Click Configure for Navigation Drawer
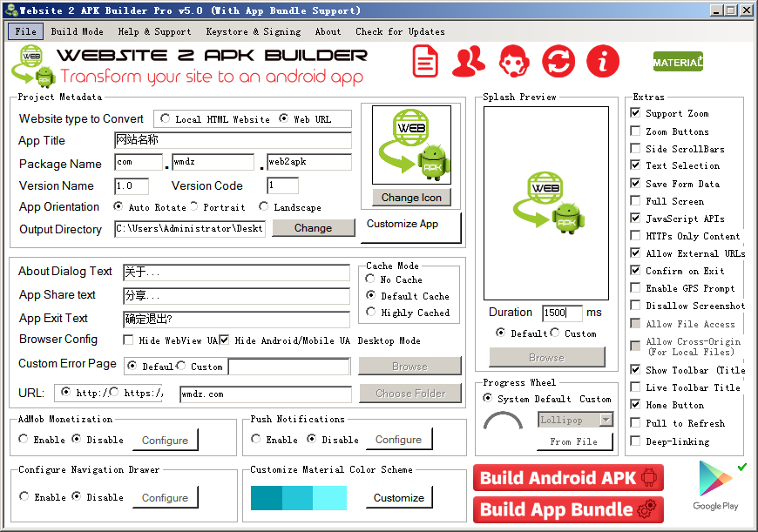The width and height of the screenshot is (758, 532). tap(165, 498)
